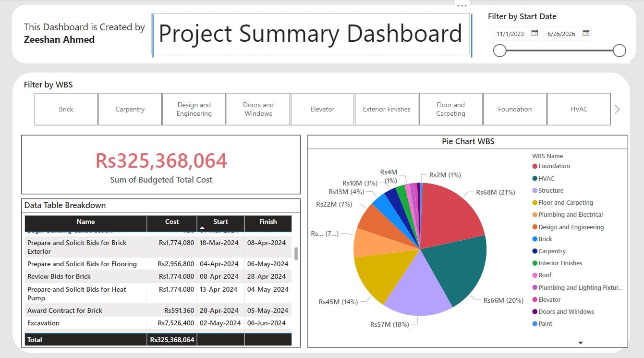Expand more legend items with down arrow
This screenshot has width=644, height=358.
pyautogui.click(x=580, y=343)
